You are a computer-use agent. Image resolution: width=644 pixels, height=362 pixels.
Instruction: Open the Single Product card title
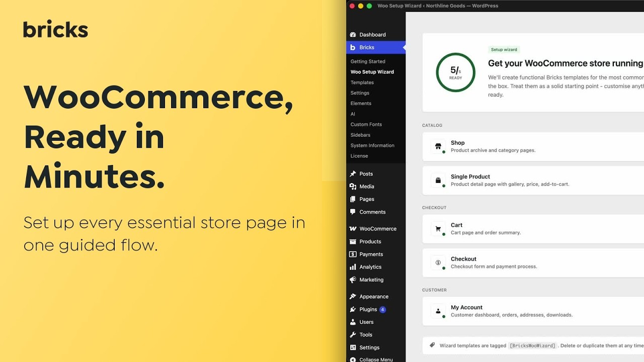[x=470, y=177]
